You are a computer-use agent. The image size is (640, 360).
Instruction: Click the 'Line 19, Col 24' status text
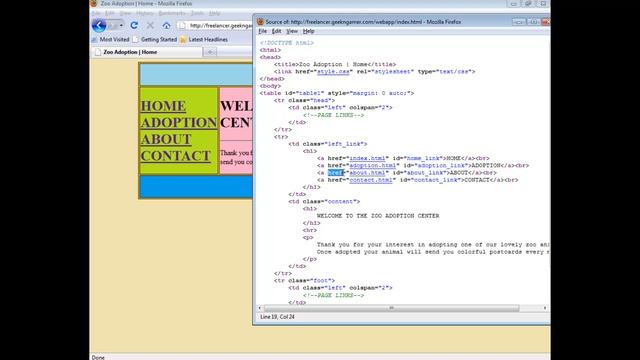(278, 317)
